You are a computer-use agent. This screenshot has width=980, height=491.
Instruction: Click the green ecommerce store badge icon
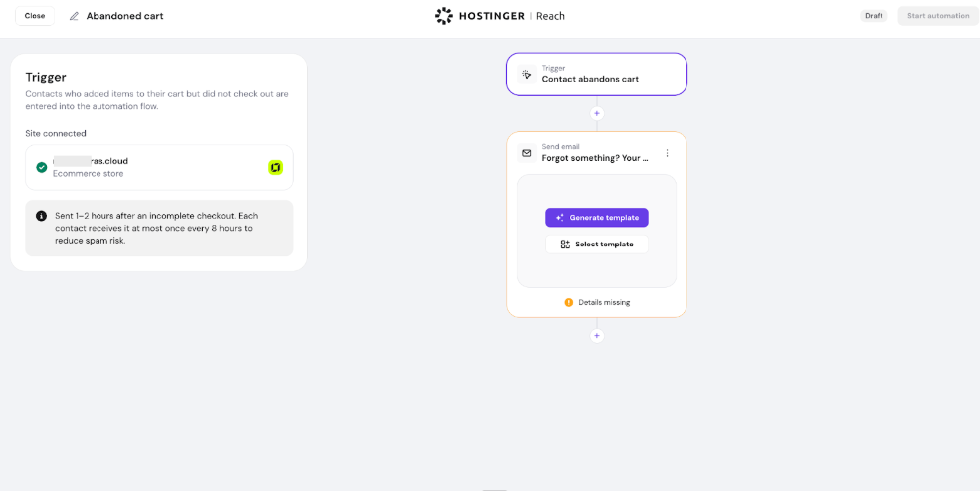pyautogui.click(x=276, y=167)
